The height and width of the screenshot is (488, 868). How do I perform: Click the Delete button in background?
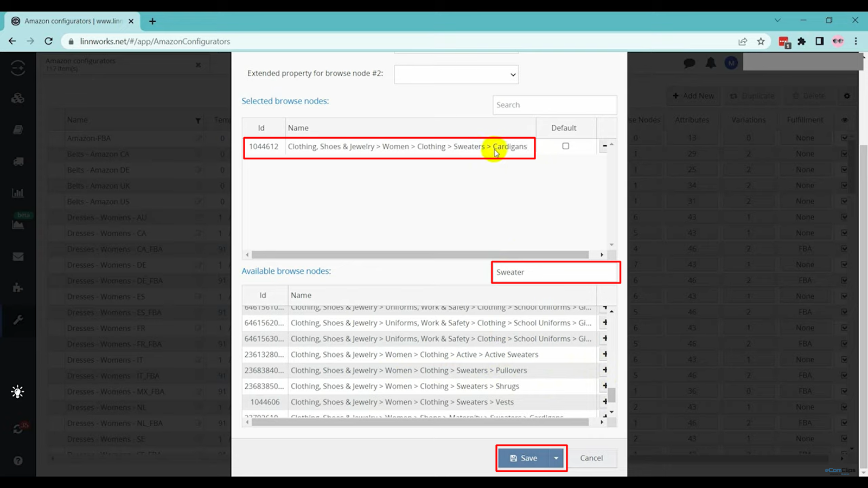tap(808, 96)
